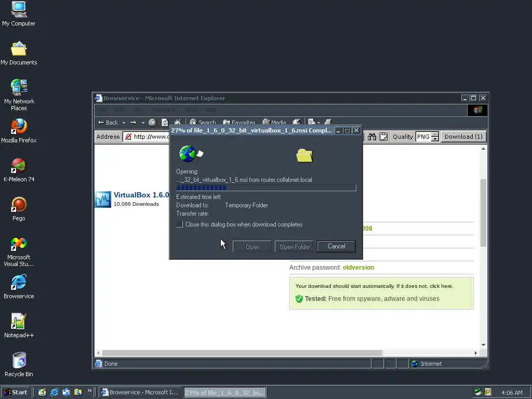Select the Notepad++ desktop shortcut
This screenshot has width=532, height=399.
coord(19,326)
